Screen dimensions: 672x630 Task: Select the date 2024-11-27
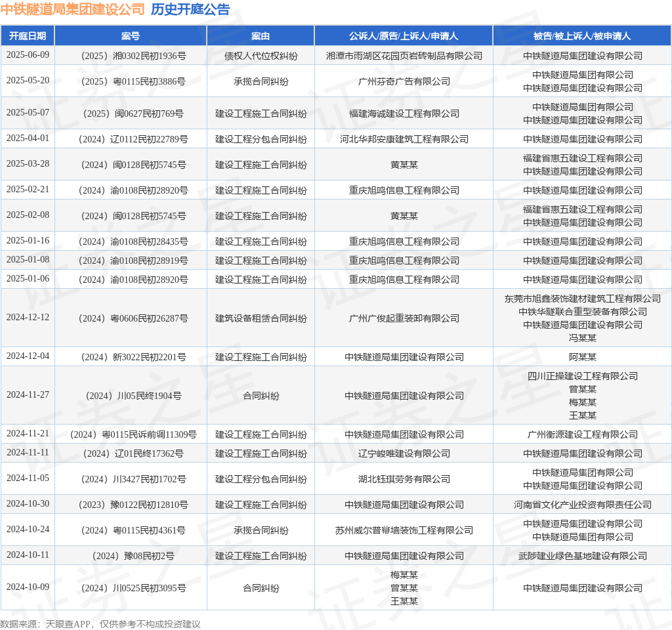click(28, 394)
